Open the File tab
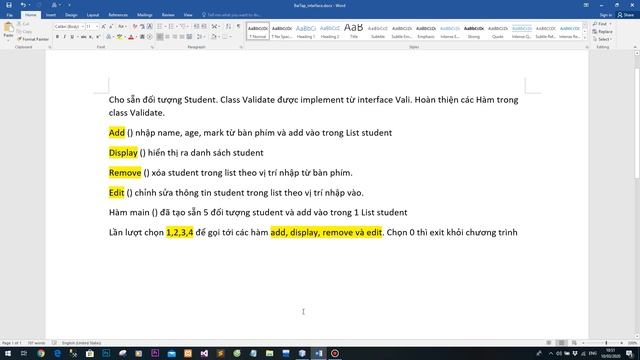The height and width of the screenshot is (360, 640). coord(9,15)
